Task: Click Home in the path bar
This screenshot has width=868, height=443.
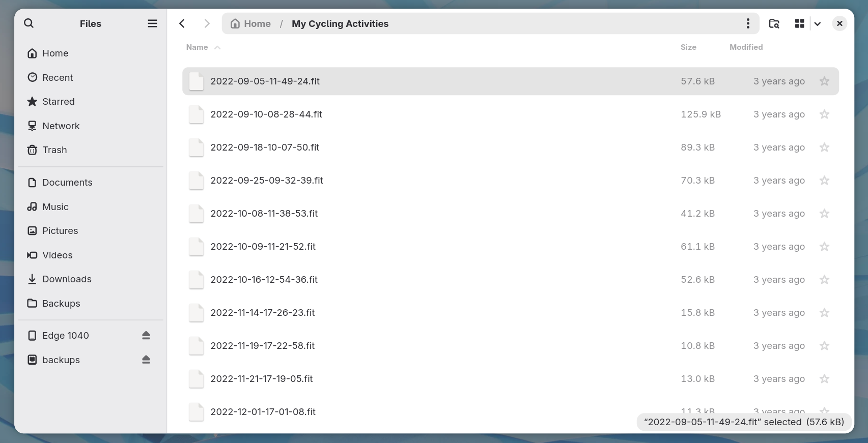Action: [x=250, y=23]
